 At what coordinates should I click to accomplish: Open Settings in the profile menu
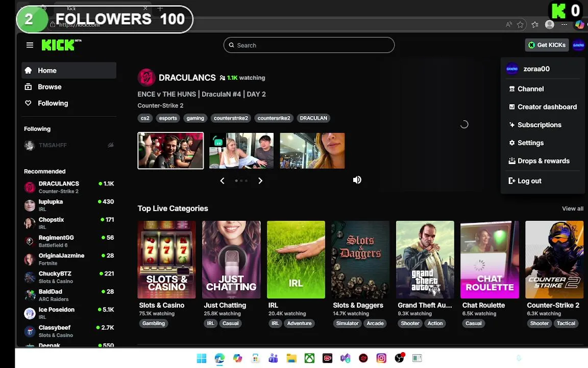542,143
